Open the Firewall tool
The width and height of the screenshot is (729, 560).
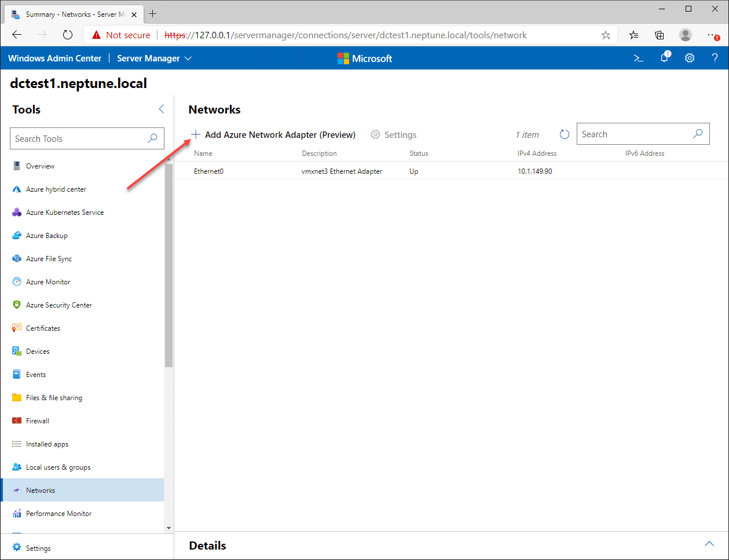[x=39, y=420]
